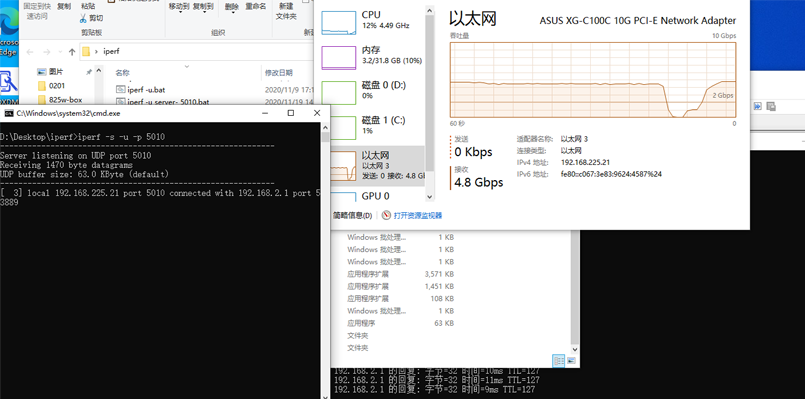Screen dimensions: 805x399
Task: Expand the 删除 delete dropdown
Action: (x=232, y=8)
